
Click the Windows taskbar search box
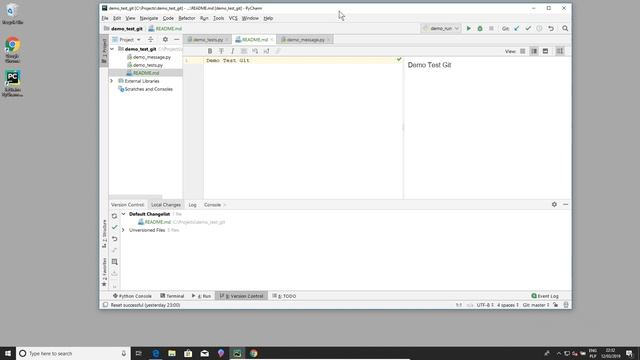[x=73, y=353]
